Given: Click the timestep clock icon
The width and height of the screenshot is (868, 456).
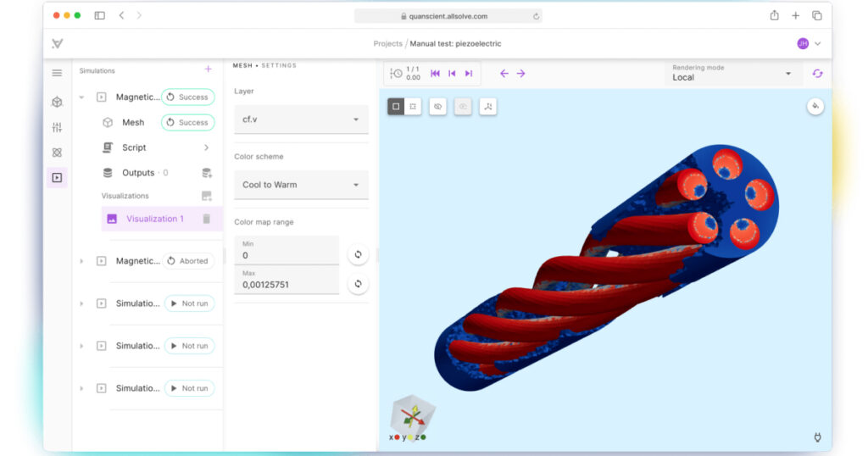Looking at the screenshot, I should click(x=396, y=74).
